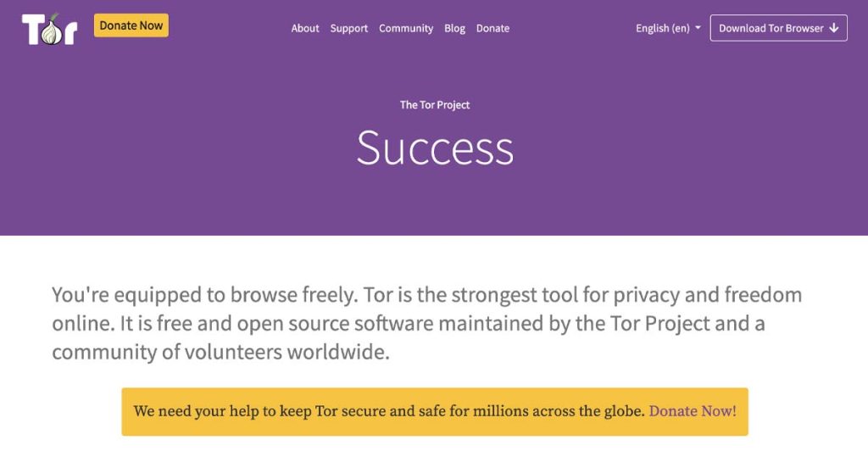Open the Community navigation link
Image resolution: width=868 pixels, height=451 pixels.
click(406, 28)
